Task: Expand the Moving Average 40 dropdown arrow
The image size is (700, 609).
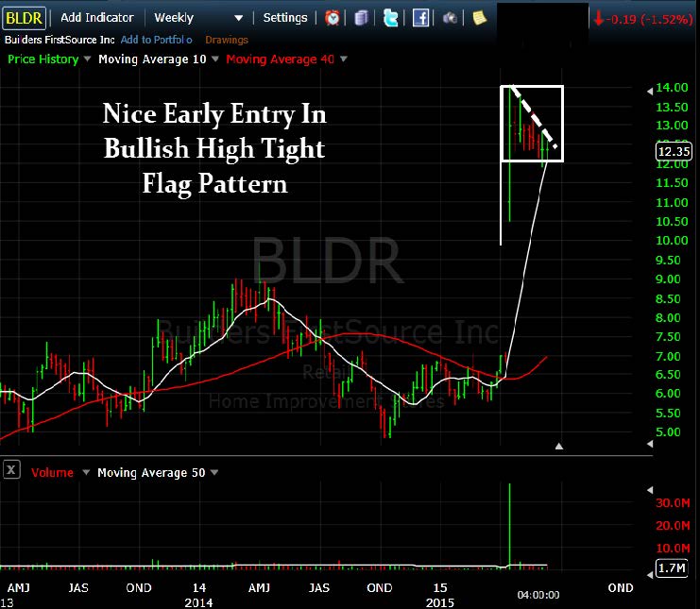Action: click(343, 59)
